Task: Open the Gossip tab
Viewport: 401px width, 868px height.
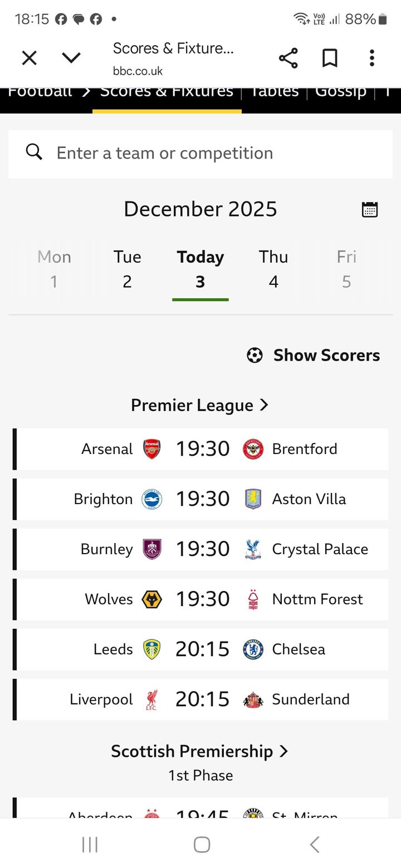Action: [340, 92]
